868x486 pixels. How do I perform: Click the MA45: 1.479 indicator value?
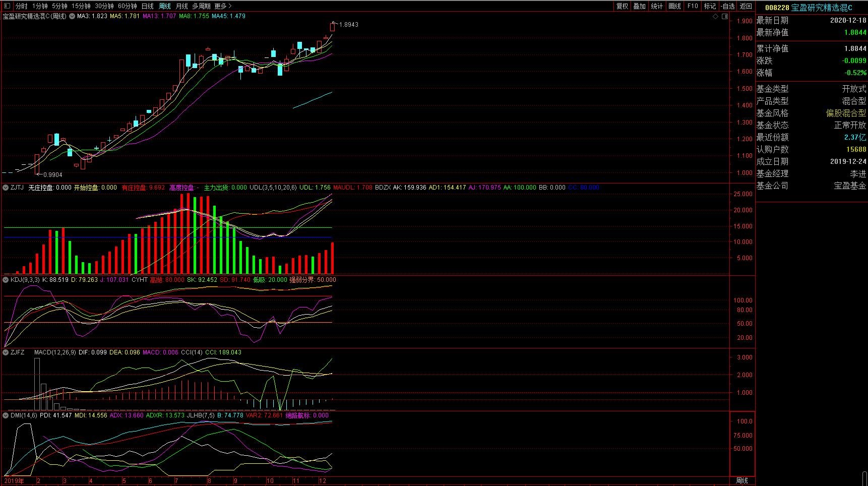pyautogui.click(x=228, y=16)
